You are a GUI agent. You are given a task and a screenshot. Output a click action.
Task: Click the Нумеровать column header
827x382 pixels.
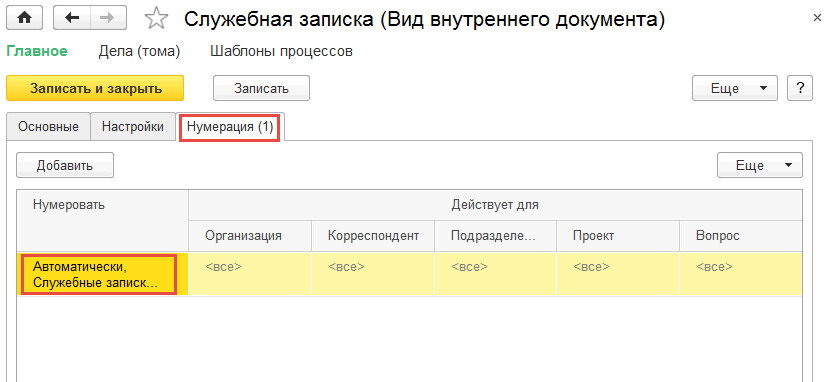102,220
